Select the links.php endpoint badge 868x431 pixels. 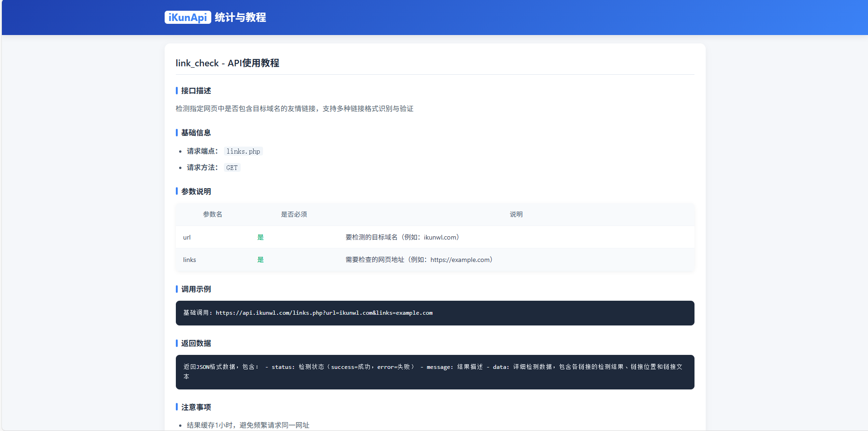(243, 151)
